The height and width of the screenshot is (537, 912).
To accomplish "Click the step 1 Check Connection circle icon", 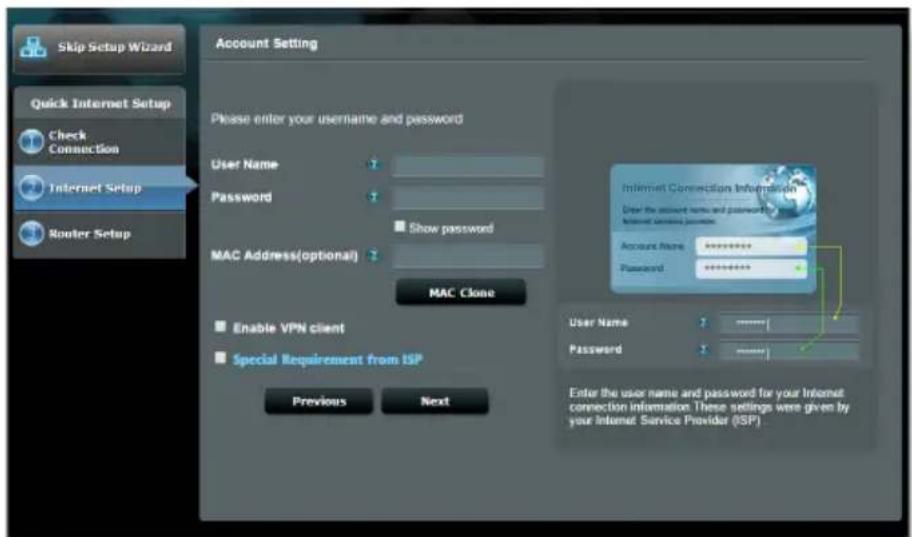I will coord(31,141).
